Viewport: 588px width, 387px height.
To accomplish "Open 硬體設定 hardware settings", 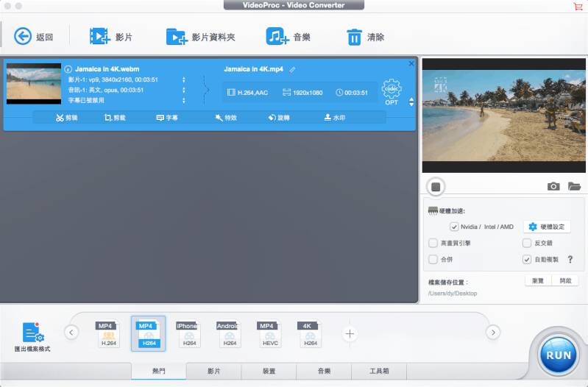I will pos(547,227).
